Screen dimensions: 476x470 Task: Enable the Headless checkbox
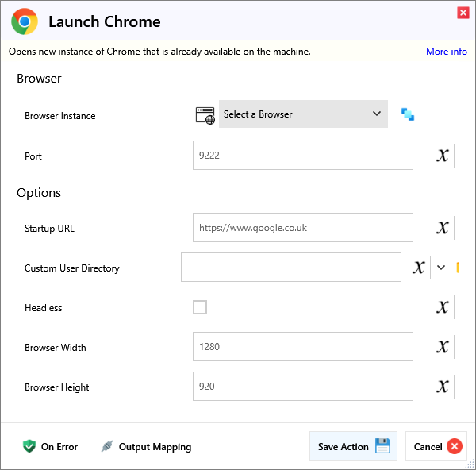[200, 307]
